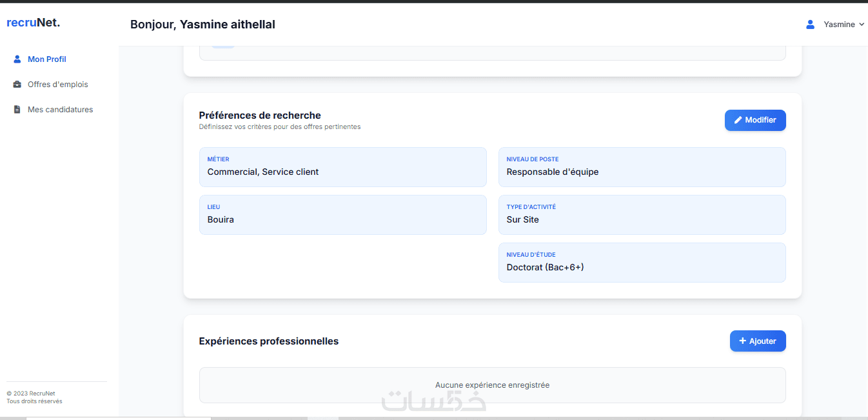The image size is (868, 420).
Task: Click the Lieu field showing Bouira
Action: pyautogui.click(x=342, y=215)
